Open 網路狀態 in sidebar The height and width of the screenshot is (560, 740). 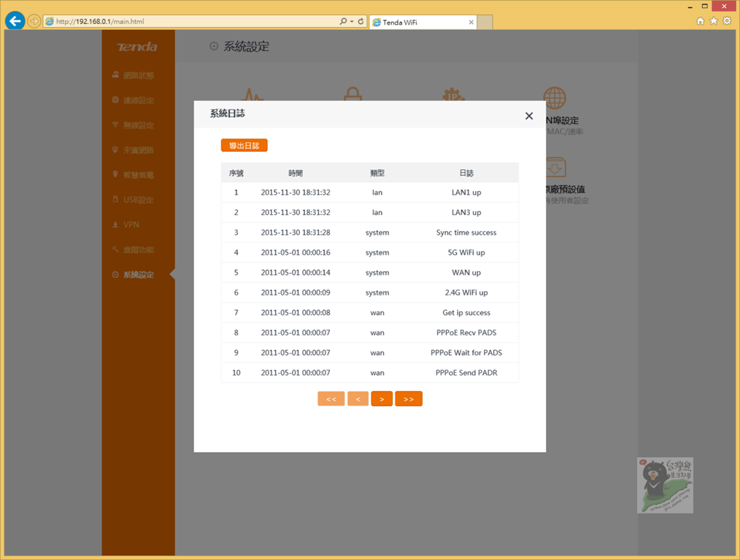[x=138, y=75]
